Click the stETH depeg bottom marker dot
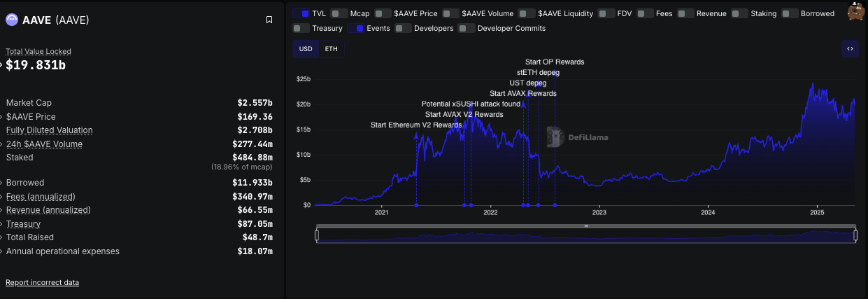The height and width of the screenshot is (299, 868). point(538,205)
